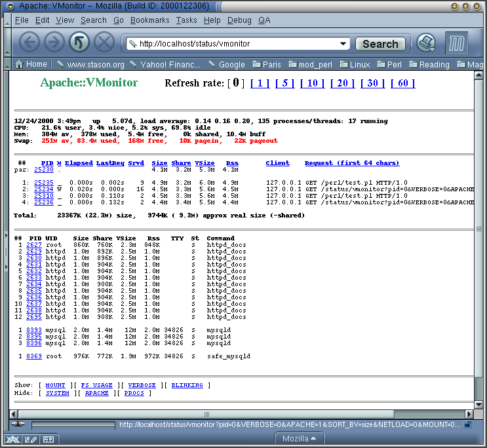Set refresh rate to [ 1 ]
487x448 pixels.
[260, 83]
